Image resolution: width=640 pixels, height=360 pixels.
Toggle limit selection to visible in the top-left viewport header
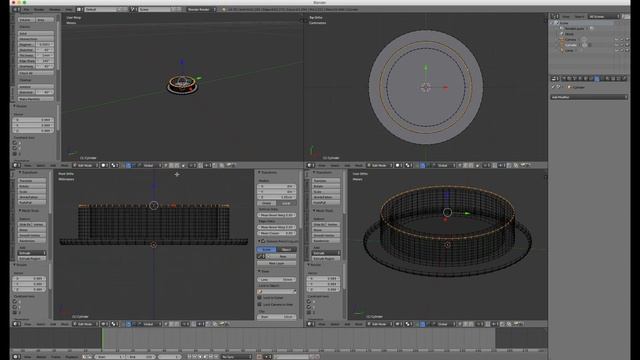(x=183, y=165)
